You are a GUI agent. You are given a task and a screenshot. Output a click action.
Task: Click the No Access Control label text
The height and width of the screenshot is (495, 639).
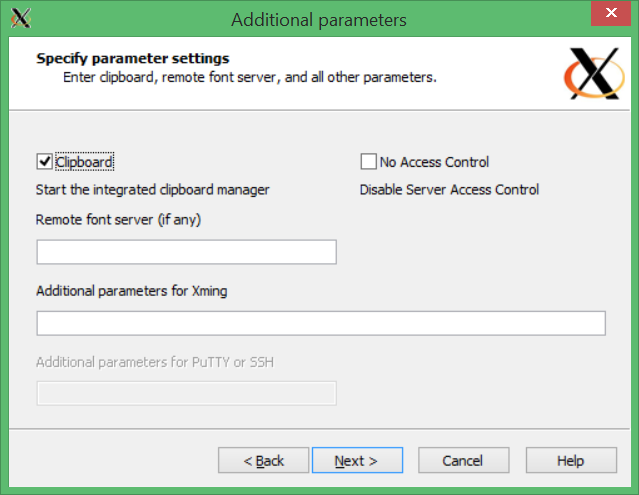pyautogui.click(x=434, y=162)
